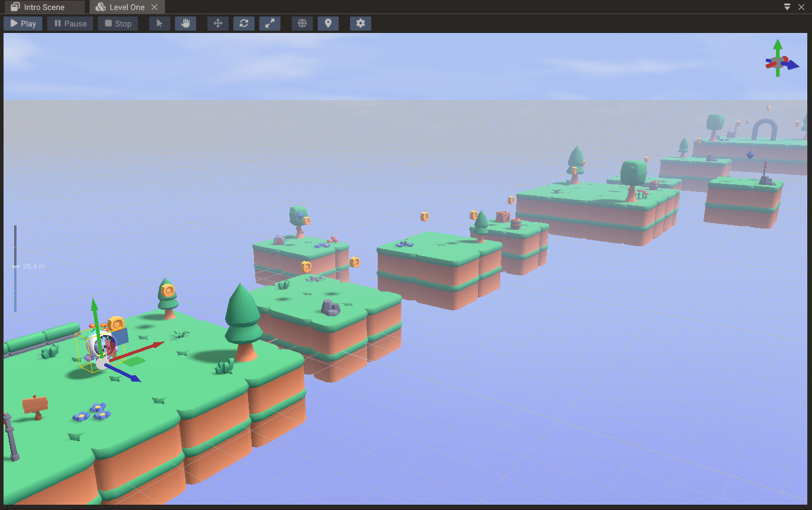This screenshot has height=510, width=812.
Task: Click the Pause button
Action: [x=70, y=24]
